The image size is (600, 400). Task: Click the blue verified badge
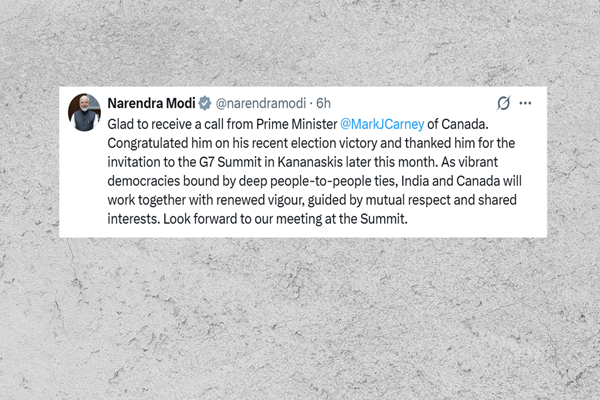(204, 103)
